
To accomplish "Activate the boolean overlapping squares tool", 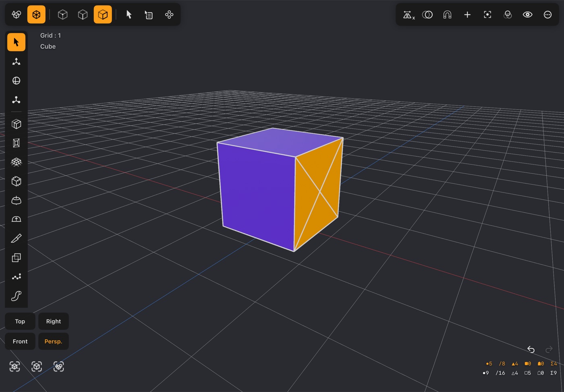I will 16,258.
